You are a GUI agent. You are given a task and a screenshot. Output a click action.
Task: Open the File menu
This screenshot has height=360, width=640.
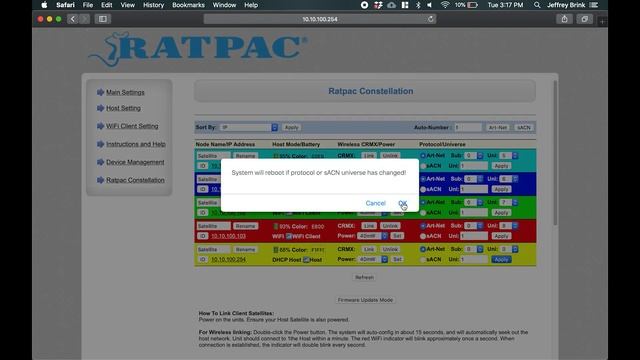pos(88,5)
